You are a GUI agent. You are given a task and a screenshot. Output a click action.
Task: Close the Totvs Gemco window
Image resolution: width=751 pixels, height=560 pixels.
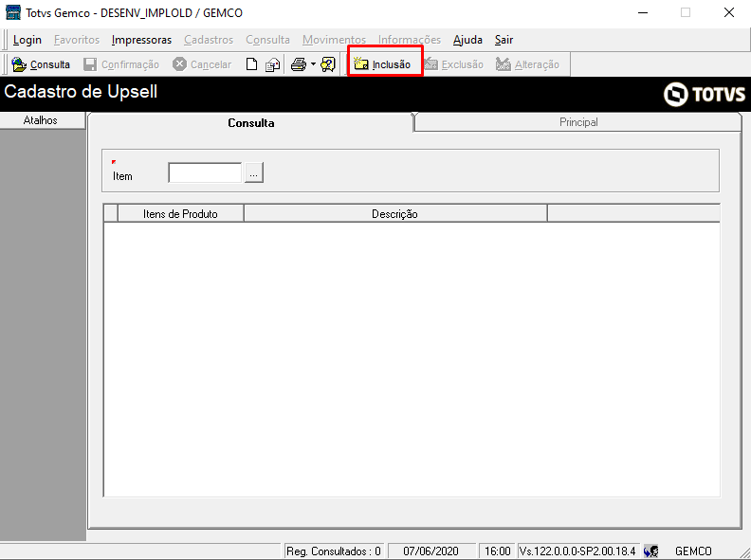(729, 12)
